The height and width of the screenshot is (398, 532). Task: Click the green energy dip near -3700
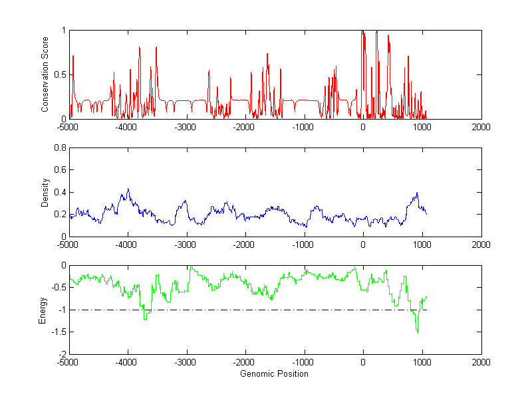[x=144, y=318]
